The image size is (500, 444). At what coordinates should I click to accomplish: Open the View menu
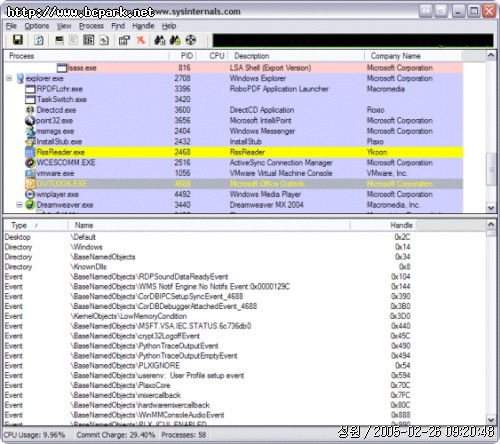click(x=64, y=26)
